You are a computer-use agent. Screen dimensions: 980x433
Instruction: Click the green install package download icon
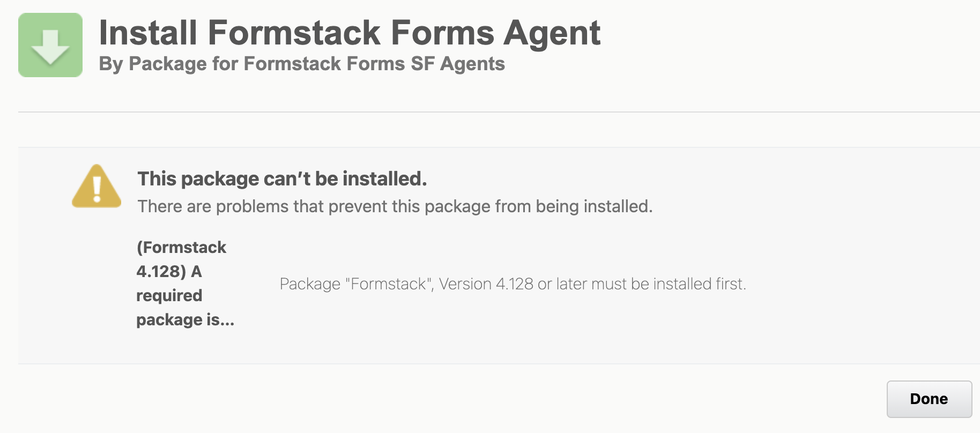[50, 45]
